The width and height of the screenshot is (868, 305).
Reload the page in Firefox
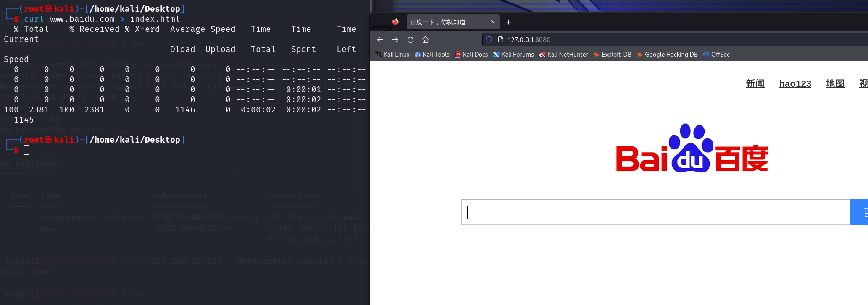point(410,39)
